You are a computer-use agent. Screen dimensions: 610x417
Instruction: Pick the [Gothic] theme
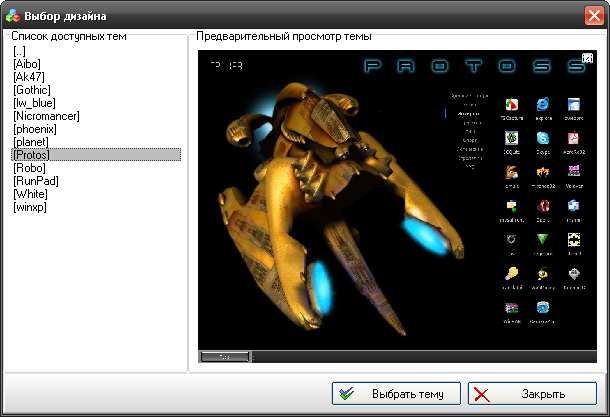click(32, 90)
